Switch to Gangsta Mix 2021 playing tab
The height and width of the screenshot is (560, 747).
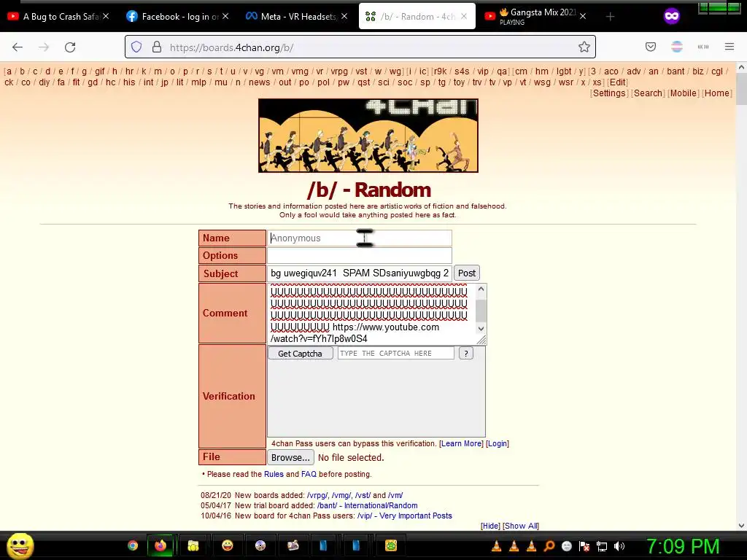(536, 17)
